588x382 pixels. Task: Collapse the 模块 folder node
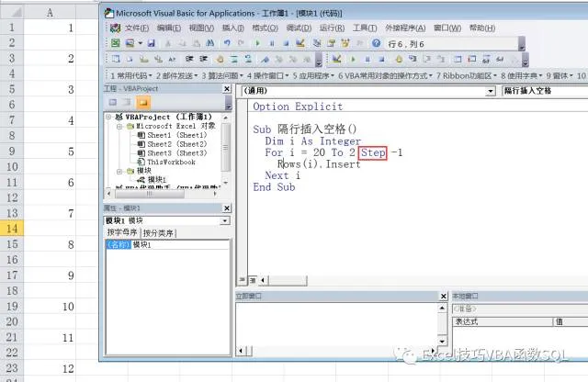(x=119, y=171)
